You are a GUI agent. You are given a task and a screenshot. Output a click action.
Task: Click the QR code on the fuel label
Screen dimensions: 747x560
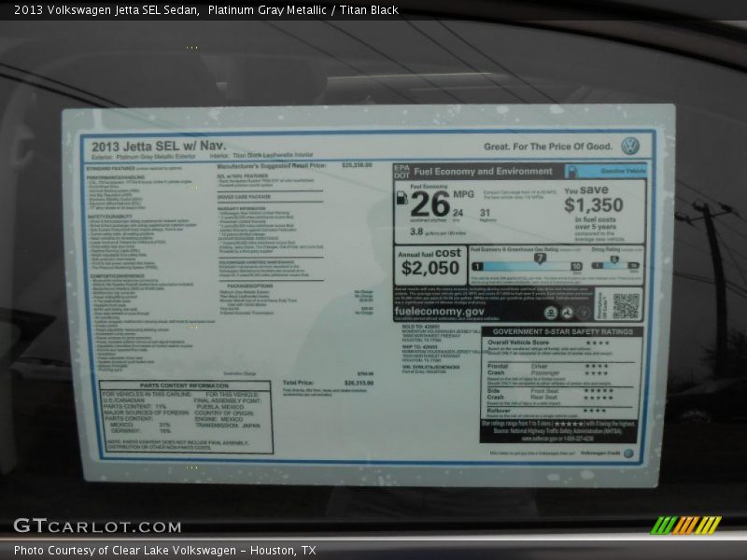tap(626, 306)
